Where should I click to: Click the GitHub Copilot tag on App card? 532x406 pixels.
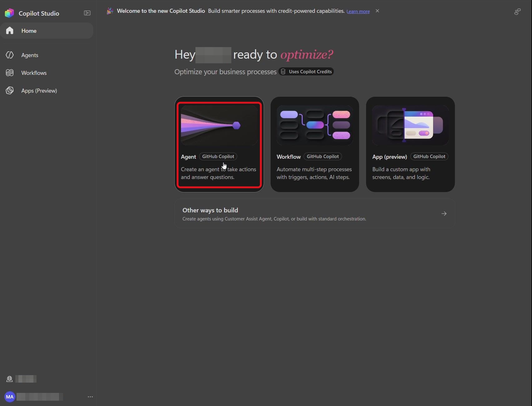tap(429, 157)
